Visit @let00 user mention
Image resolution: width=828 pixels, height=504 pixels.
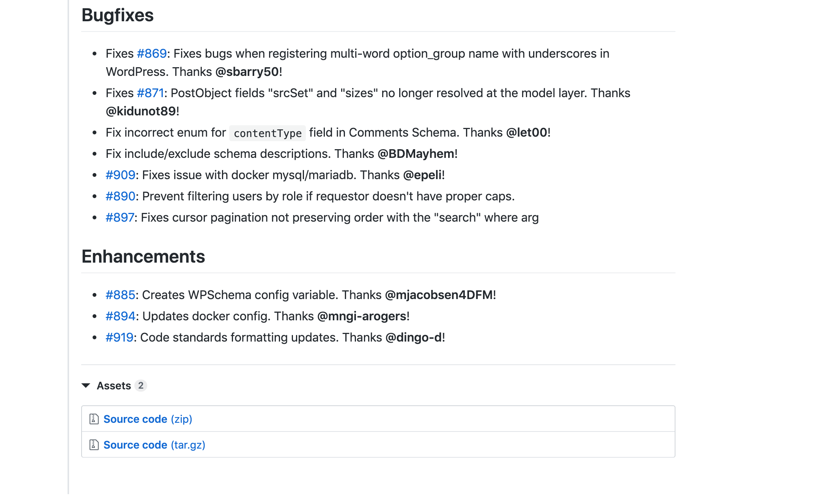click(527, 132)
